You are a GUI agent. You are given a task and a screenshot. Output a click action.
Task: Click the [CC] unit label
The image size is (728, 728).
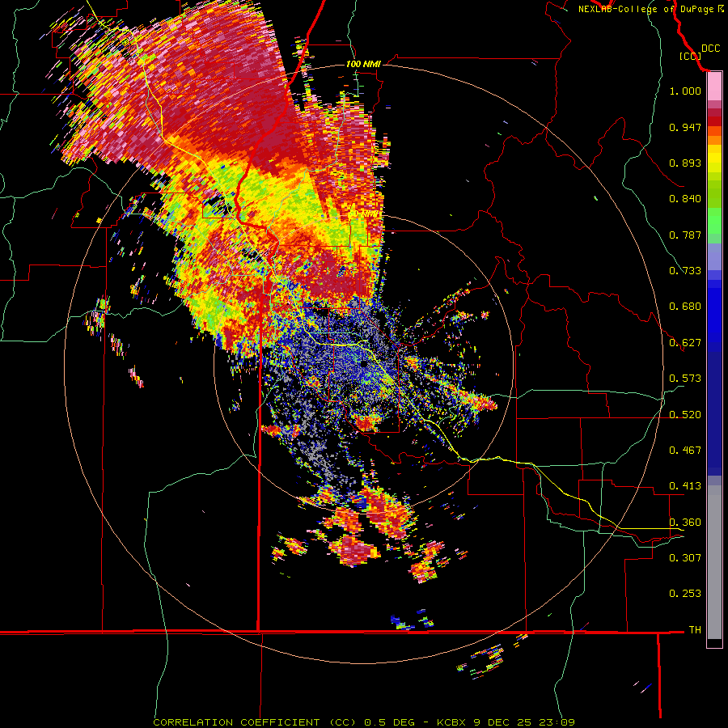(x=690, y=56)
